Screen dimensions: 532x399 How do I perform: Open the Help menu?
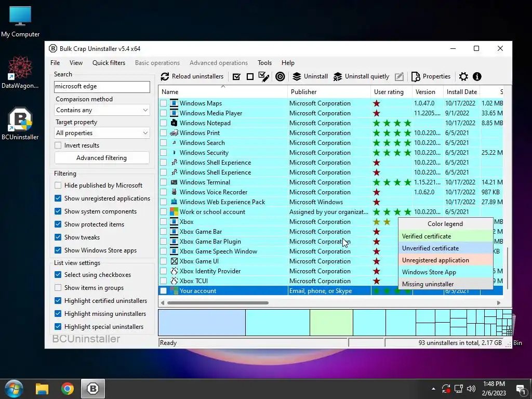(288, 63)
